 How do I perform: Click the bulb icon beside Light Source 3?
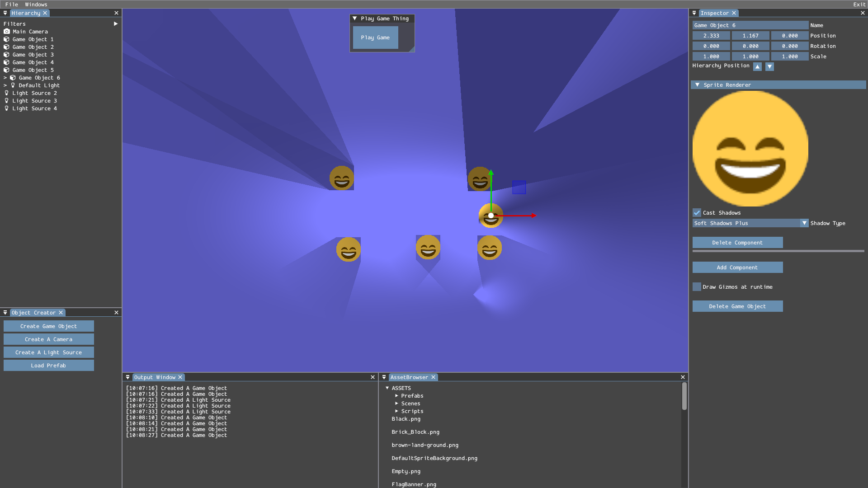[7, 101]
